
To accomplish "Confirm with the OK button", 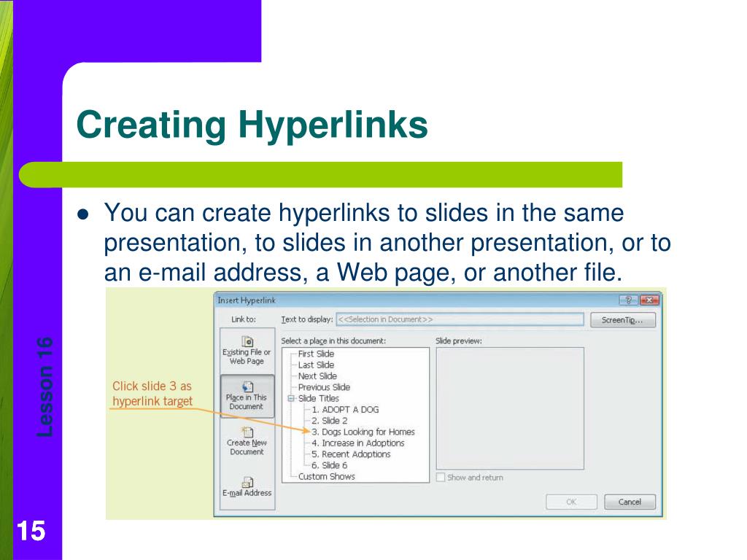I will coord(571,502).
